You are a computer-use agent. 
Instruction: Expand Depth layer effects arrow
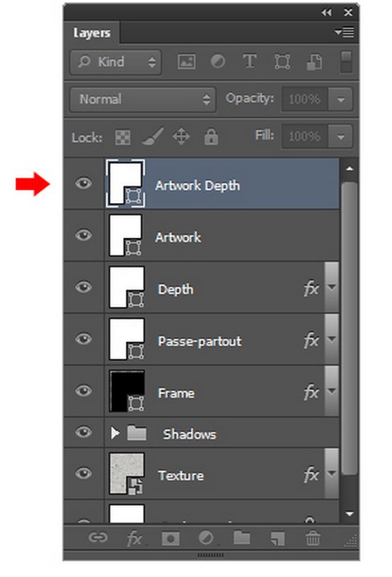pyautogui.click(x=332, y=288)
